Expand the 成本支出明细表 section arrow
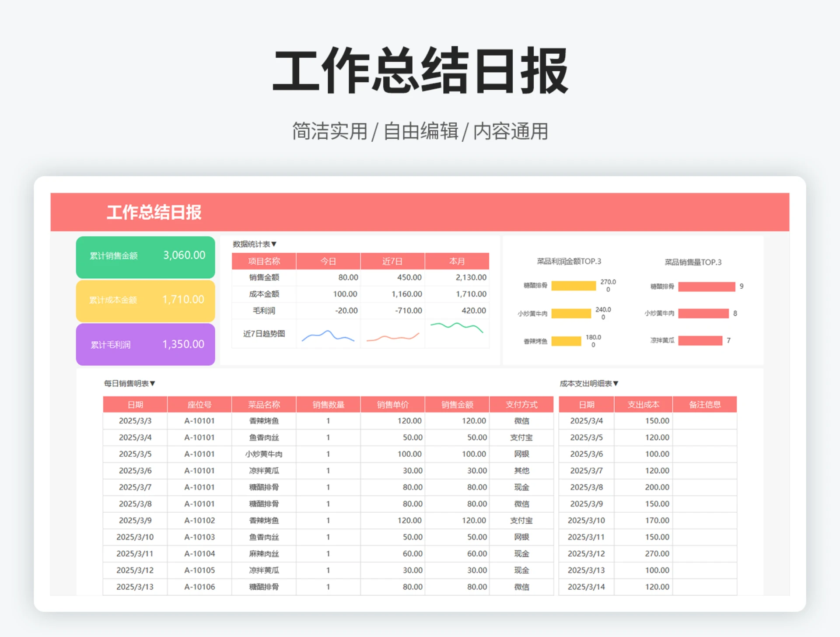Screen dimensions: 840x637 pos(616,383)
